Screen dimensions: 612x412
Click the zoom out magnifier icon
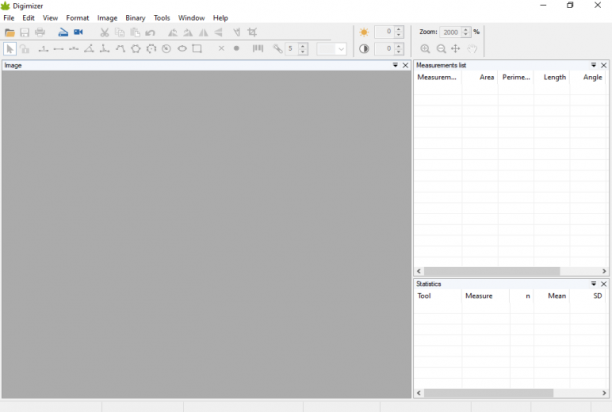click(441, 49)
